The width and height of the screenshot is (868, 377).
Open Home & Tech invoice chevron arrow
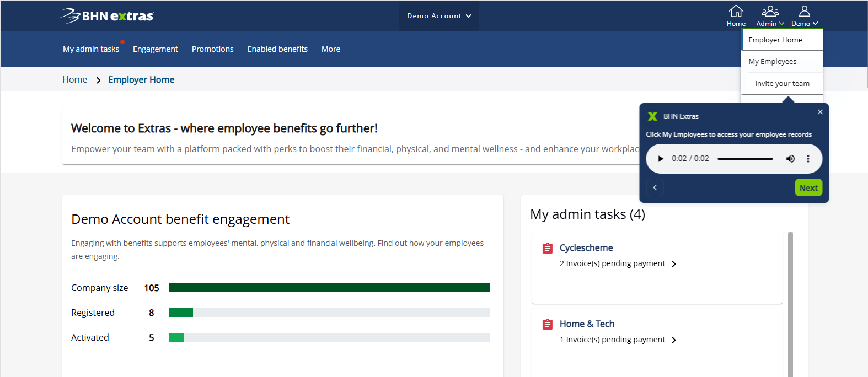(674, 340)
